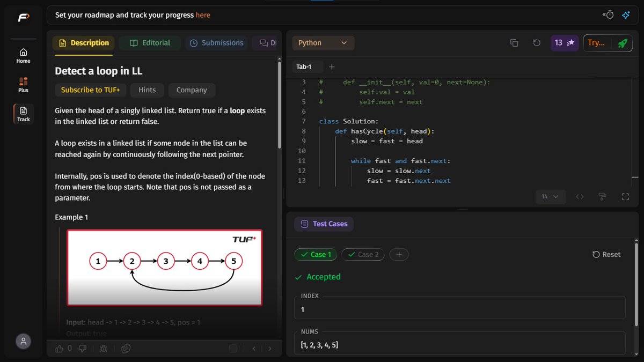644x362 pixels.
Task: Select Case 1 test case
Action: coord(316,254)
